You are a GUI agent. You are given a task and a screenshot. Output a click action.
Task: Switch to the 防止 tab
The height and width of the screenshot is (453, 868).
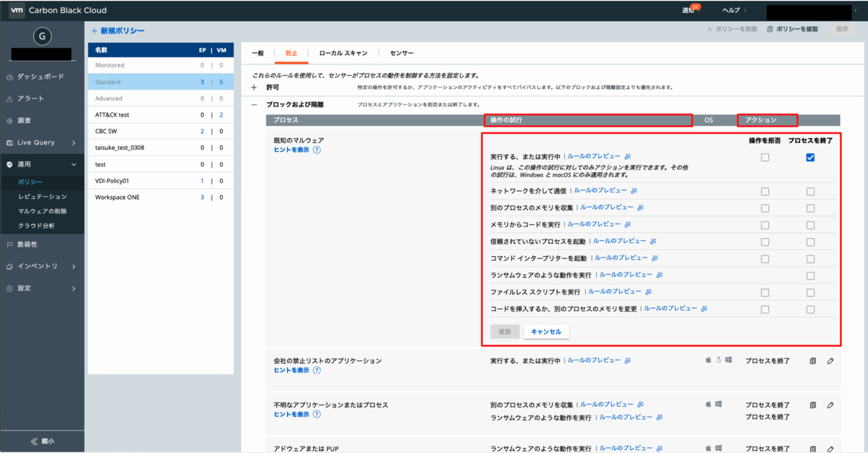point(292,53)
